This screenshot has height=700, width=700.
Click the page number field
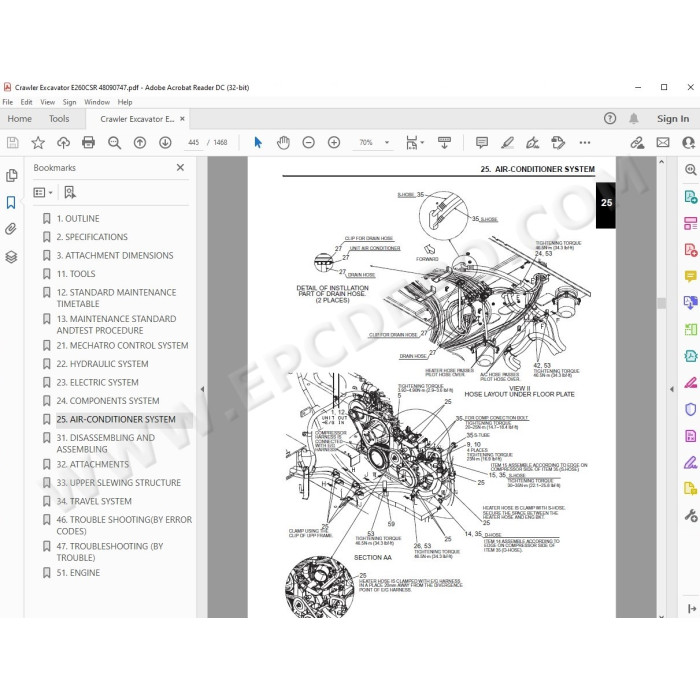(194, 142)
